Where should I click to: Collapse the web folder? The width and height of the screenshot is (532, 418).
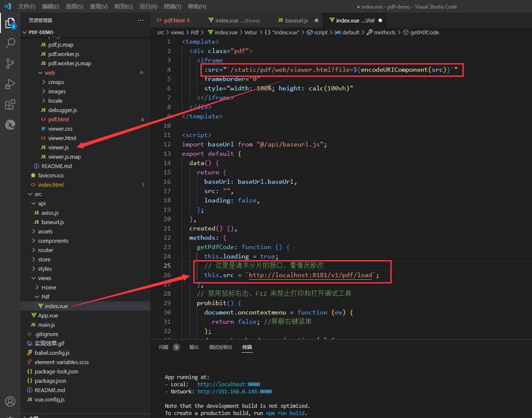click(85, 73)
